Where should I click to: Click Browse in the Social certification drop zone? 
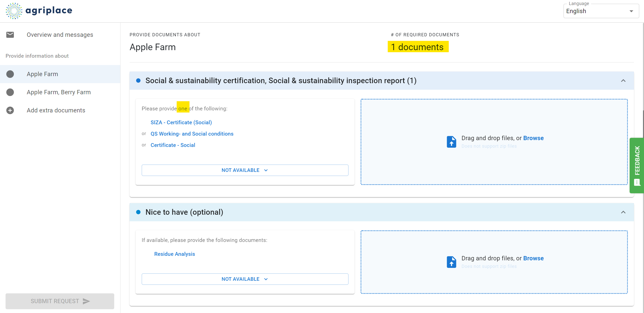point(533,138)
